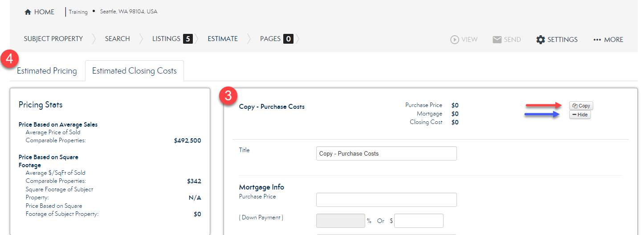Click the Pages count badge 0

[289, 39]
